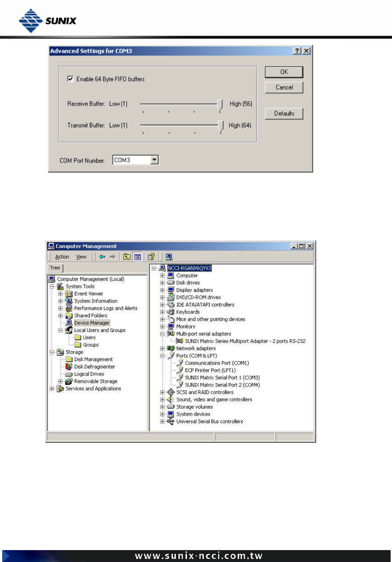Click the Scan for hardware changes icon
The image size is (392, 562).
[x=169, y=257]
